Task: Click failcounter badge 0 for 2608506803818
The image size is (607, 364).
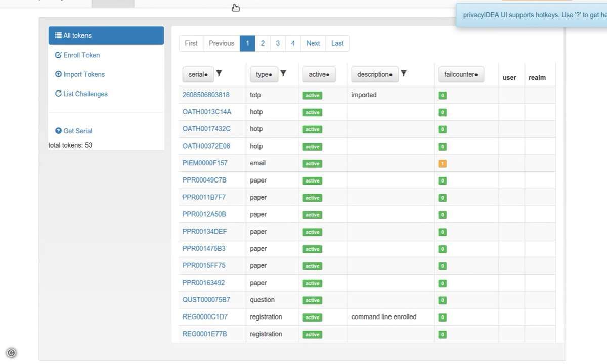Action: pos(443,96)
